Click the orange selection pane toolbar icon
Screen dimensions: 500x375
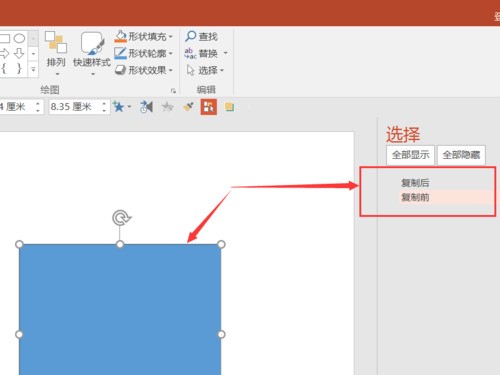click(209, 107)
